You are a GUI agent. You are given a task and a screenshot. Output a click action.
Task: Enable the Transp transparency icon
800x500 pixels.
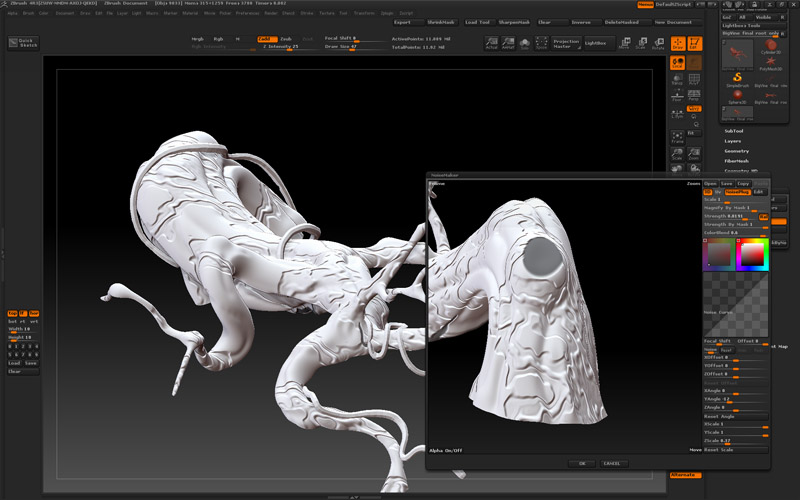tap(677, 80)
